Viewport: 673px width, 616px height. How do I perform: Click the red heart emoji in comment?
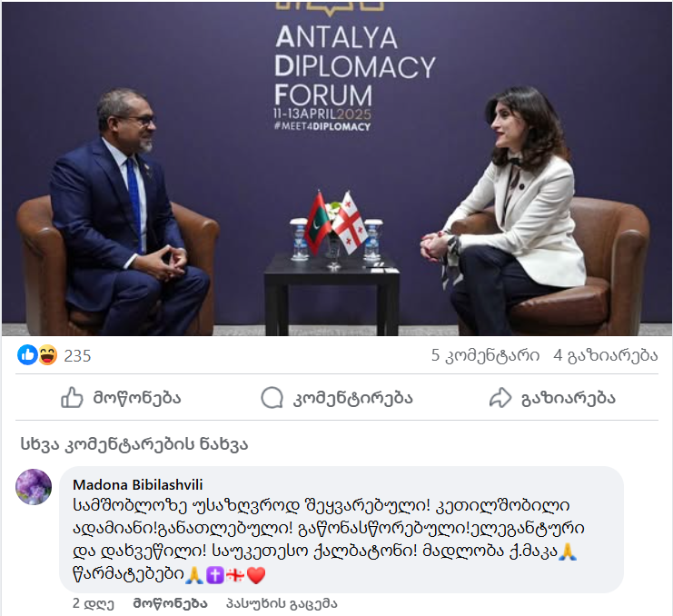tap(256, 575)
